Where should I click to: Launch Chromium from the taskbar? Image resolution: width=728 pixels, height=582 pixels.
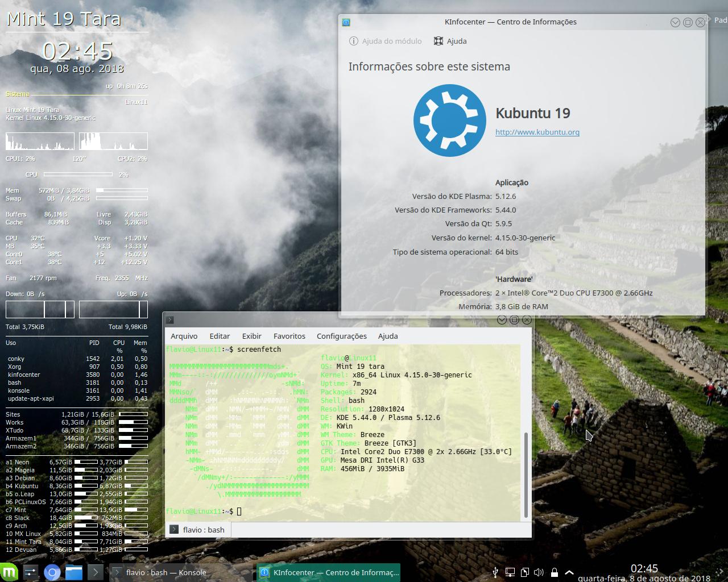coord(52,572)
